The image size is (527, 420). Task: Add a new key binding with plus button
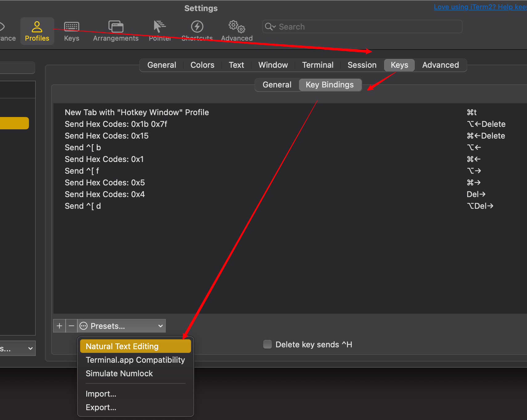coord(59,326)
